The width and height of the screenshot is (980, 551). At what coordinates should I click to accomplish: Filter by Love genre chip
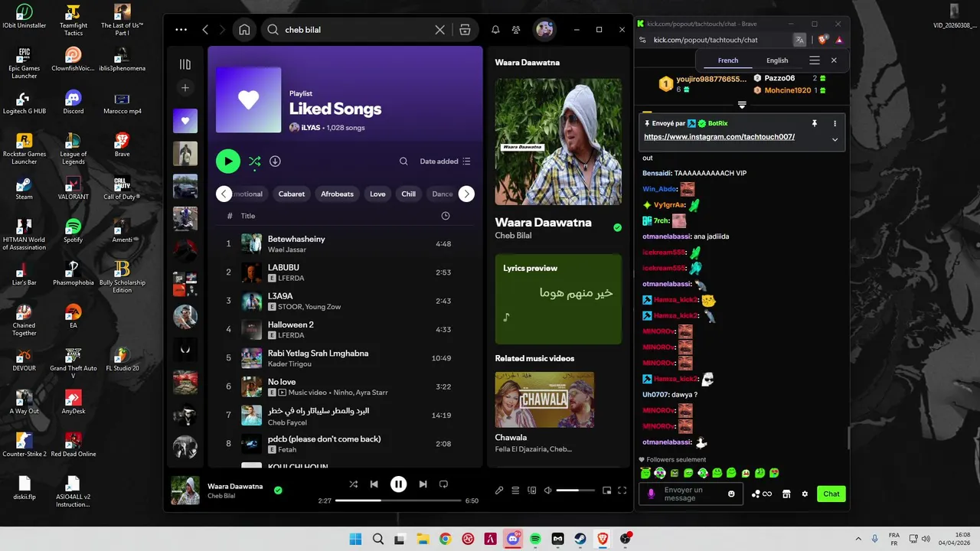tap(377, 194)
